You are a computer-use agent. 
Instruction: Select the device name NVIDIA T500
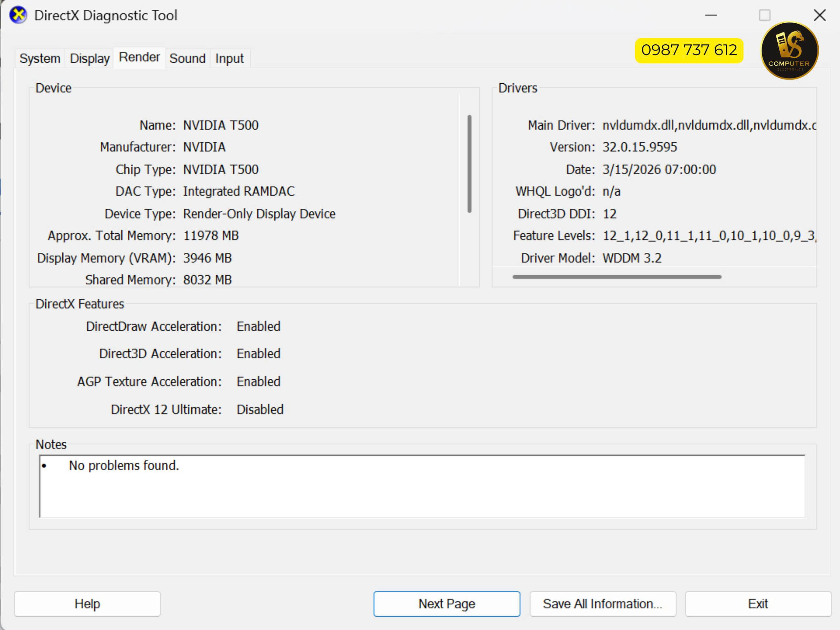[x=220, y=125]
